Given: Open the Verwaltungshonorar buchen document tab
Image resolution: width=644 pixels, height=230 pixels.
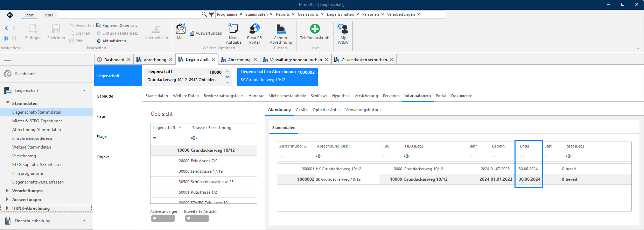Looking at the screenshot, I should click(x=296, y=60).
